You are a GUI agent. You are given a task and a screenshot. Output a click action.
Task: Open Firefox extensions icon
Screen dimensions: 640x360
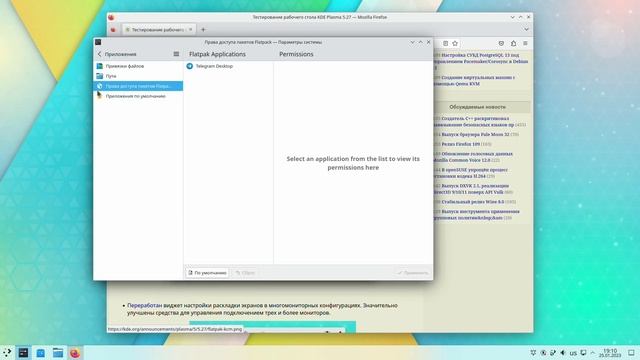tap(513, 43)
